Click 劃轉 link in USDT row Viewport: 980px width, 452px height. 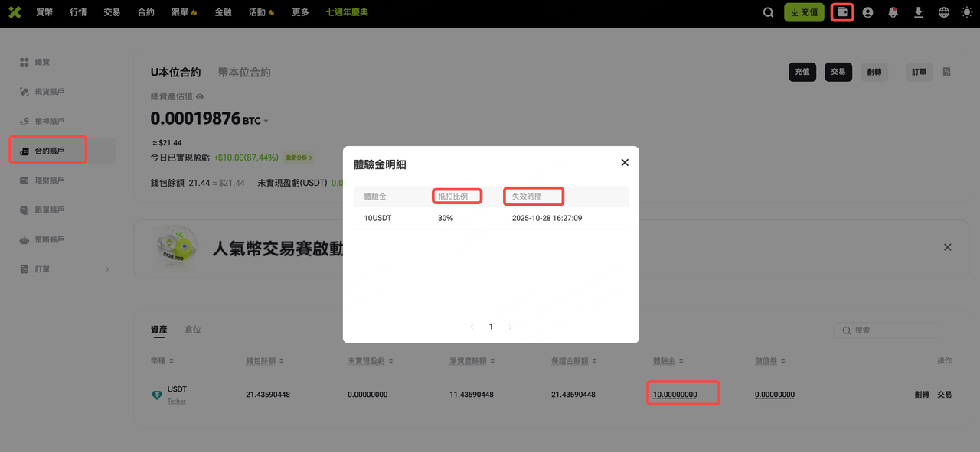[x=922, y=395]
